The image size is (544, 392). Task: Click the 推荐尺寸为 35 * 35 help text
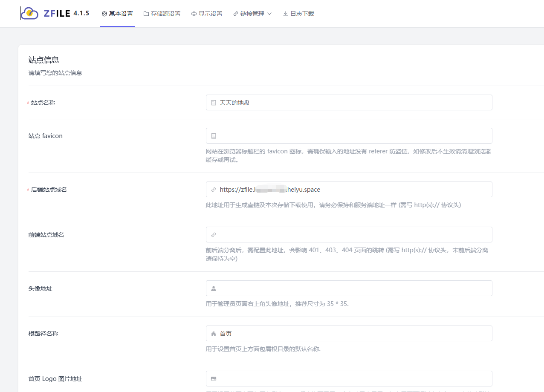pos(278,304)
